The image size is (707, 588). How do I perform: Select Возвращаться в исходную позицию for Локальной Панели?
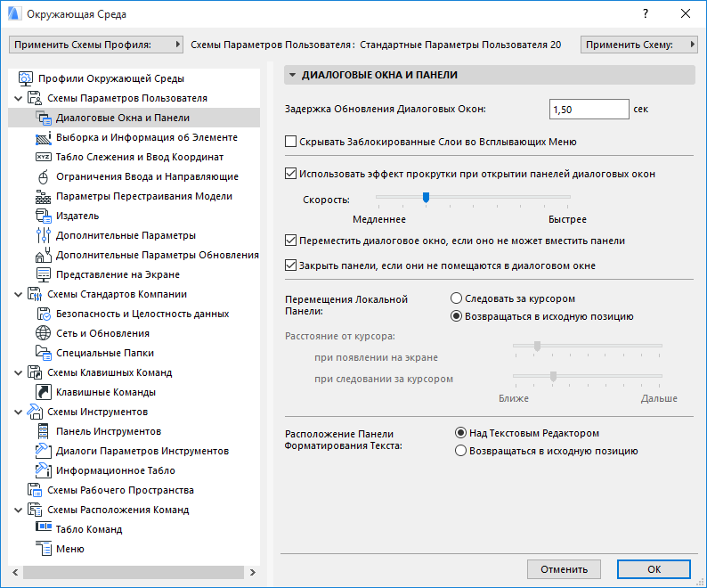[x=456, y=316]
